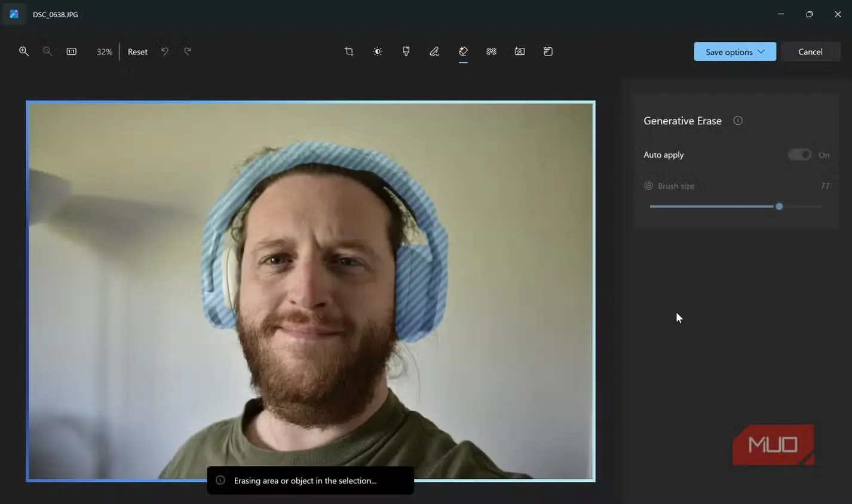Screen dimensions: 852x504
Task: Click the brush size value 77
Action: [825, 186]
